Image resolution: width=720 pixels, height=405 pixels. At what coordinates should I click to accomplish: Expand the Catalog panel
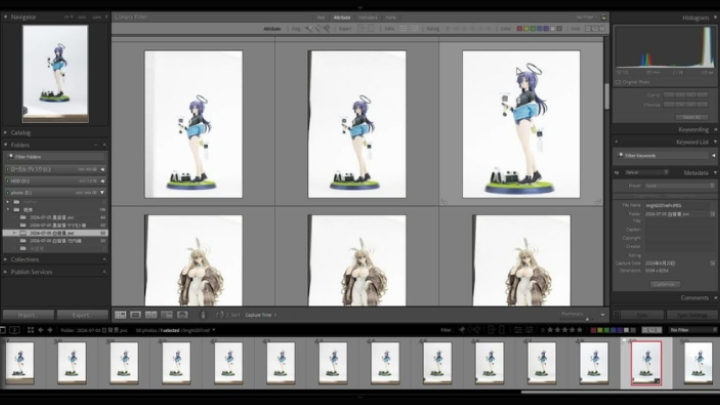click(6, 132)
